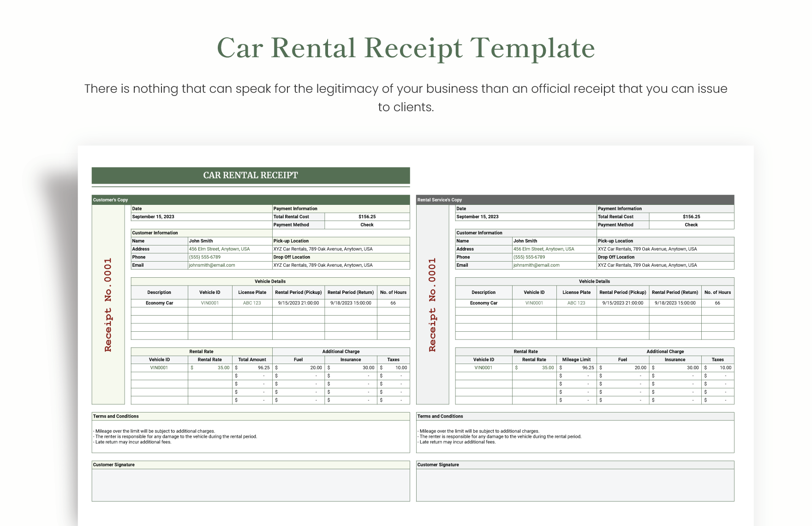
Task: Select return '9/18/2023 15:00:00' in Customer's Copy
Action: point(351,303)
